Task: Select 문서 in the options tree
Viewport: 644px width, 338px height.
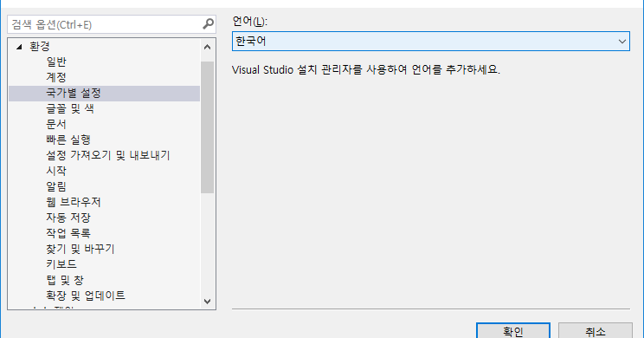Action: click(56, 124)
